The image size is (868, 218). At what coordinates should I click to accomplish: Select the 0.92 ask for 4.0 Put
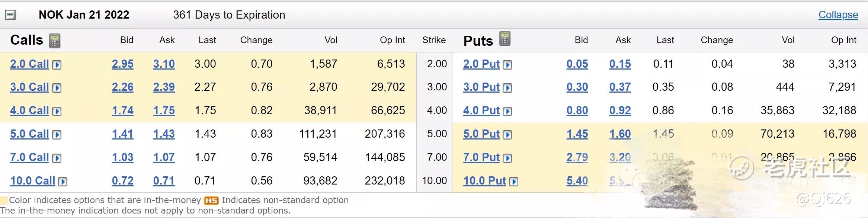click(x=620, y=110)
